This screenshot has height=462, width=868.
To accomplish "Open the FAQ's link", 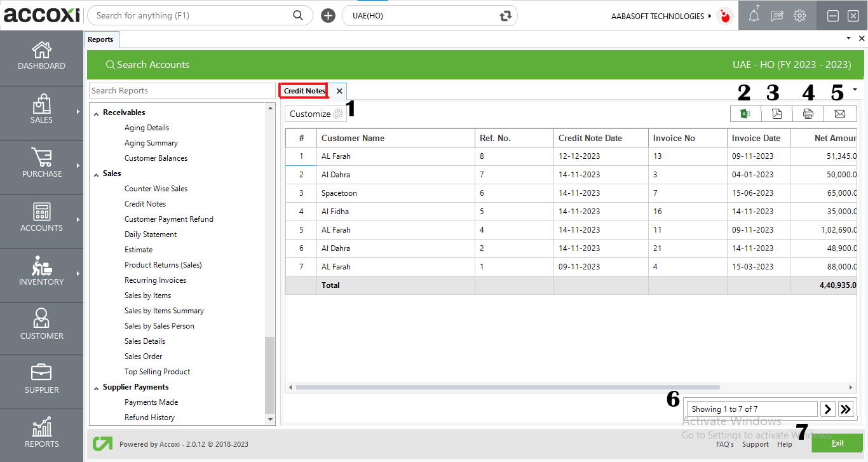I will 725,444.
